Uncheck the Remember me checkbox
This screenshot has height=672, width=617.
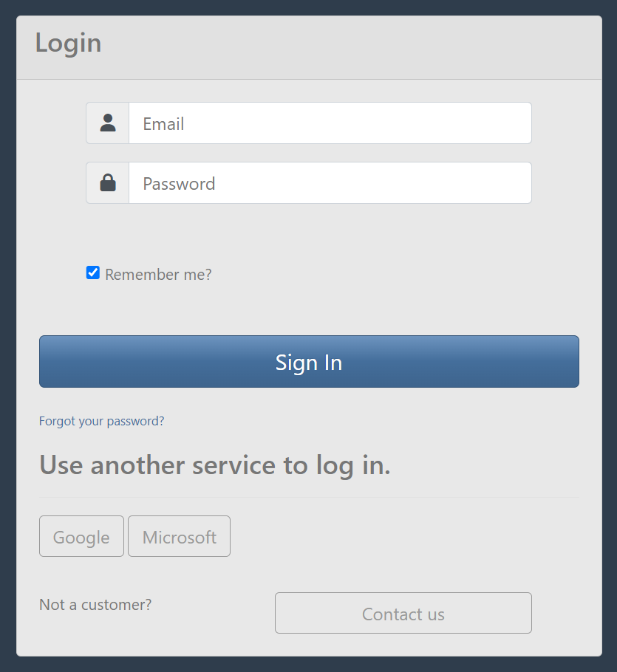(x=93, y=273)
